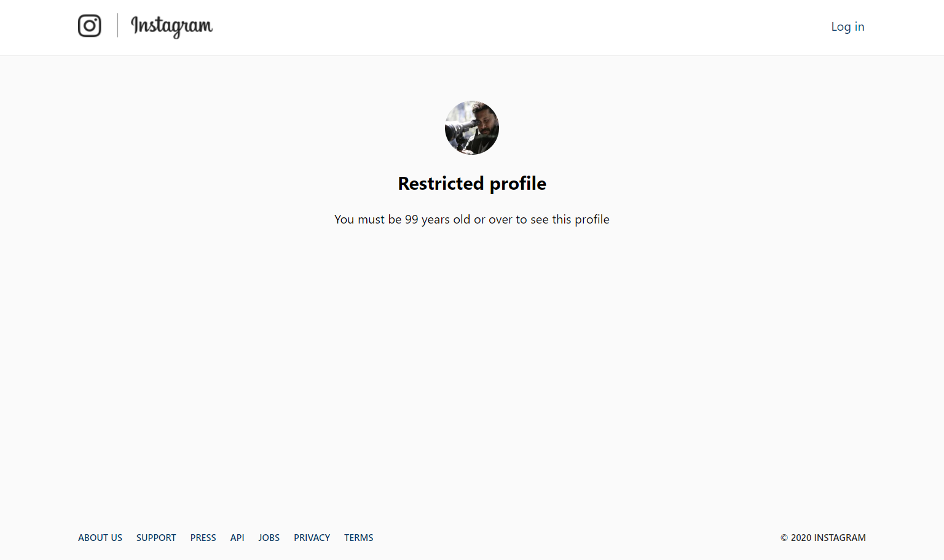Click the Restricted profile heading
This screenshot has height=560, width=944.
coord(472,184)
